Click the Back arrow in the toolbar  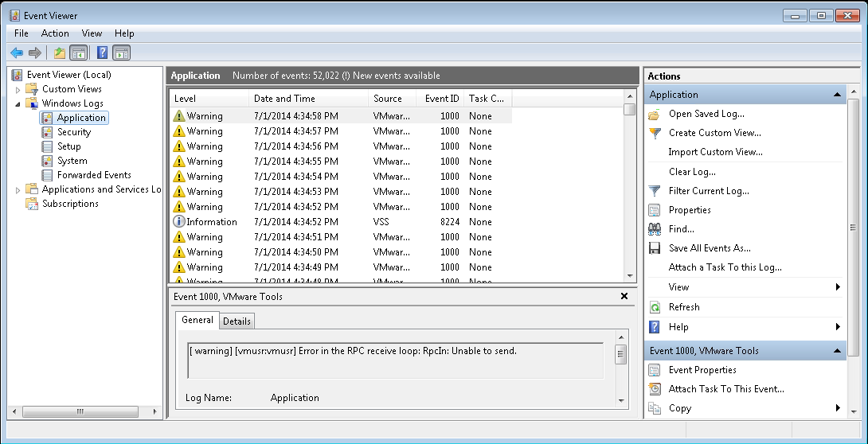tap(17, 53)
